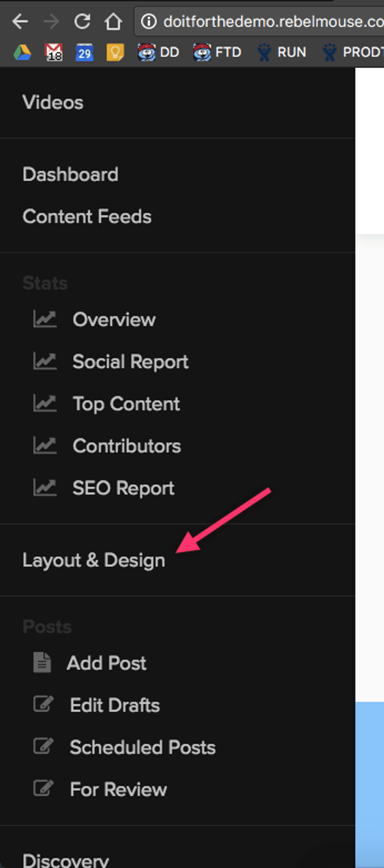Open the Google Drive bookmark

coord(22,52)
